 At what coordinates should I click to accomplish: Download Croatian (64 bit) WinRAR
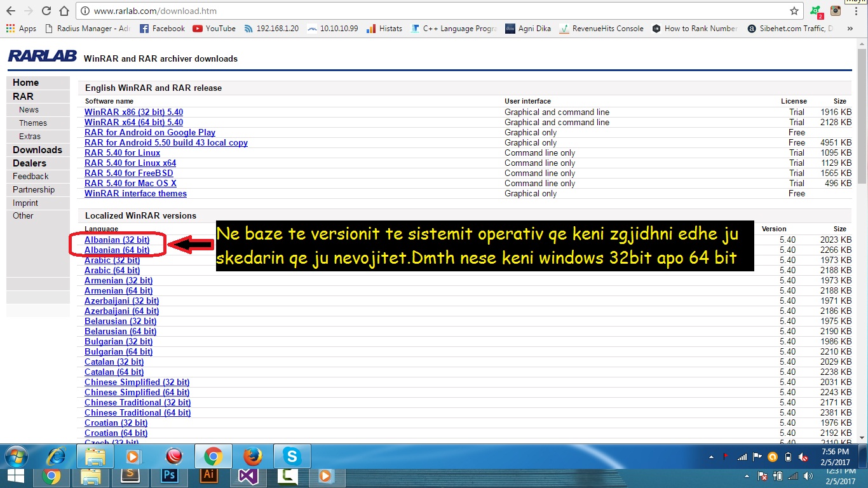[116, 433]
